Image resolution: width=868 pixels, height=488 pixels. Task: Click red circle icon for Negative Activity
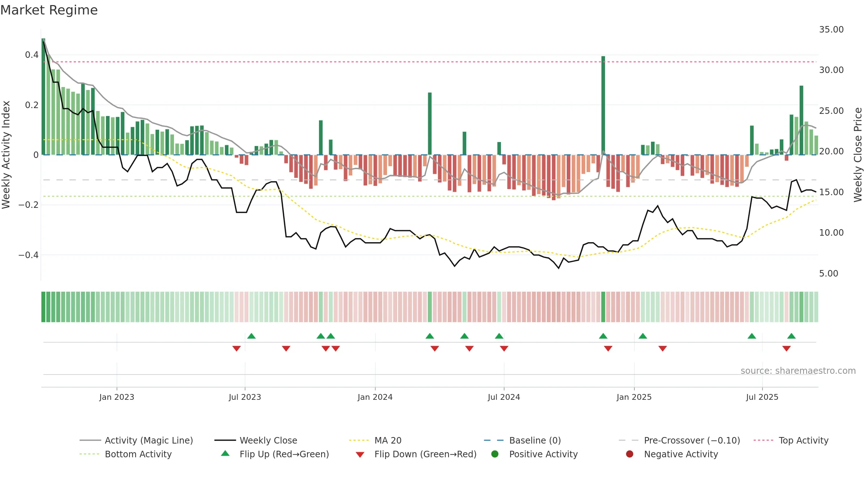coord(630,454)
